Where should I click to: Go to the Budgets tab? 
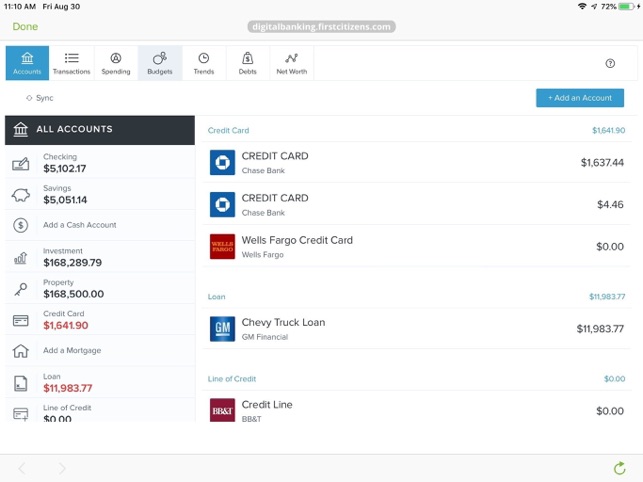(160, 63)
